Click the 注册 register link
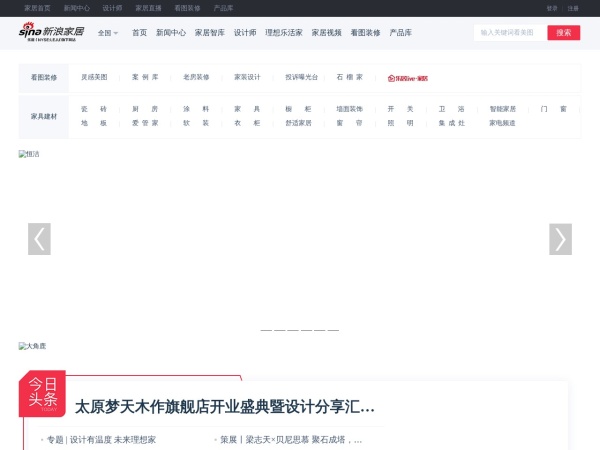Viewport: 600px width, 450px height. (573, 7)
